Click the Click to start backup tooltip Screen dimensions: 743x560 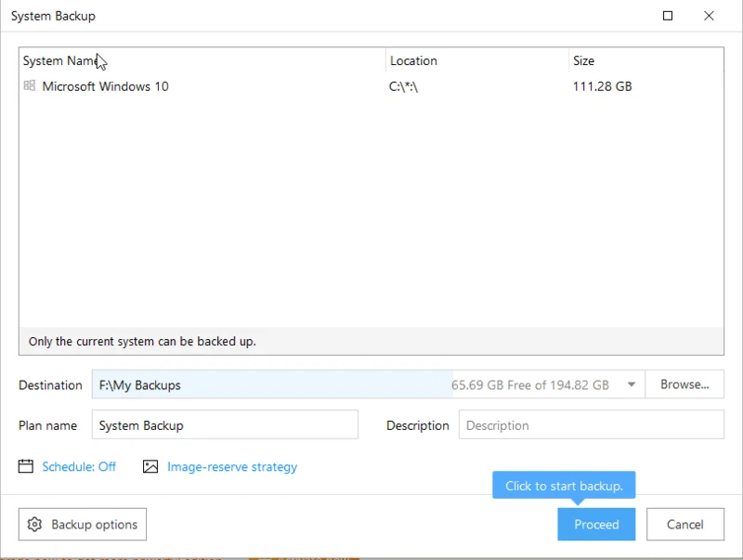pos(564,486)
